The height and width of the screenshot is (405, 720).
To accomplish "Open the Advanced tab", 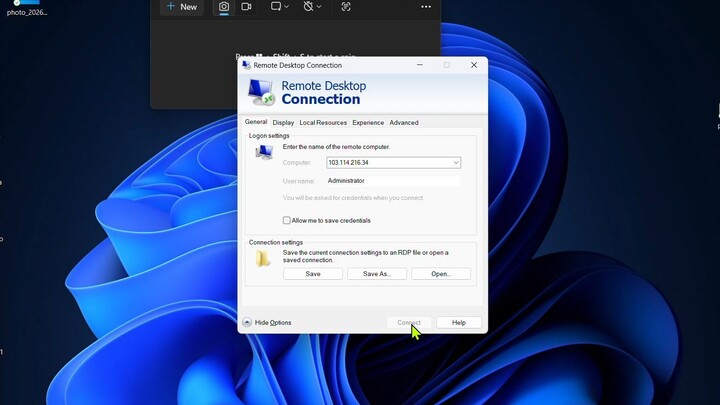I will pyautogui.click(x=404, y=123).
